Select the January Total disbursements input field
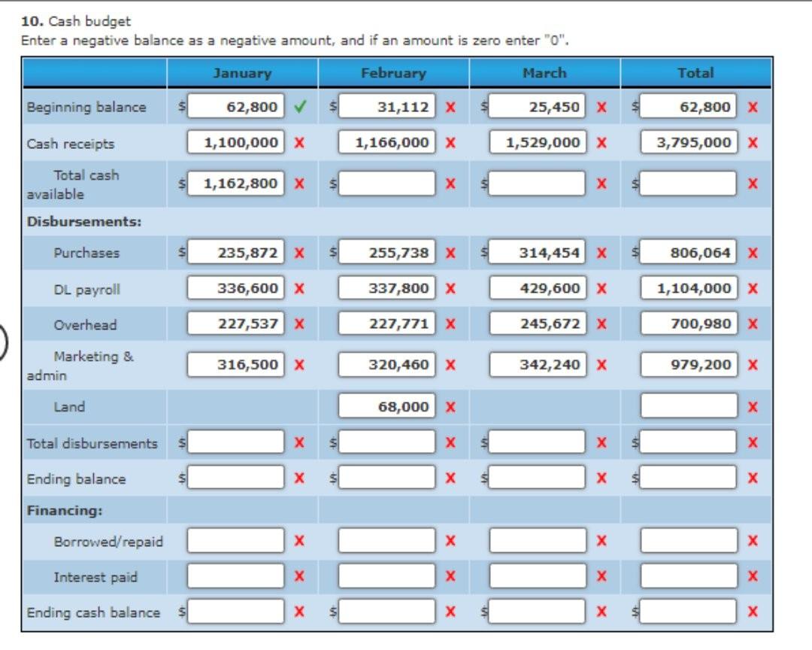The image size is (812, 650). coord(235,442)
